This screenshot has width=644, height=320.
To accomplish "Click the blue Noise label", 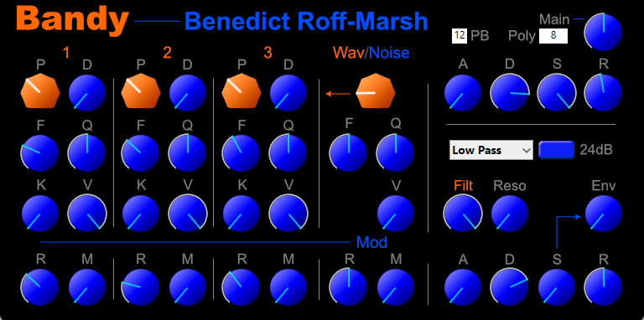I will click(x=388, y=53).
